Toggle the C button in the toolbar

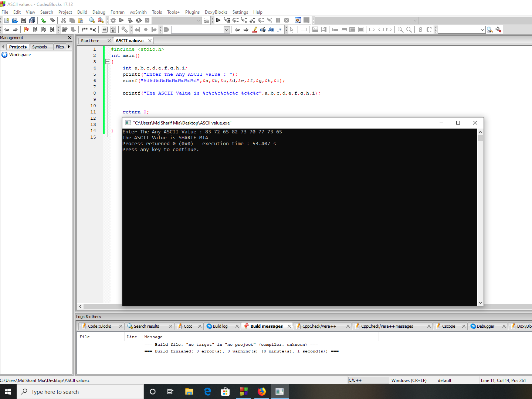(429, 30)
